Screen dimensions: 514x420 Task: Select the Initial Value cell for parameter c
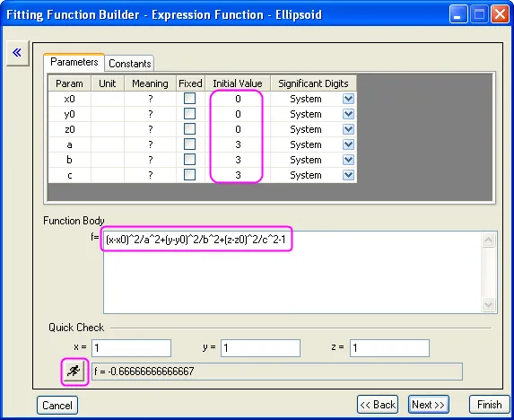[238, 175]
